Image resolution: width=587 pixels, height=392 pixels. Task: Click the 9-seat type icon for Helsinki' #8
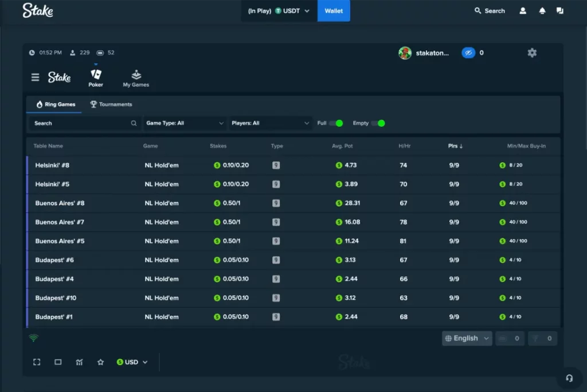pos(276,165)
